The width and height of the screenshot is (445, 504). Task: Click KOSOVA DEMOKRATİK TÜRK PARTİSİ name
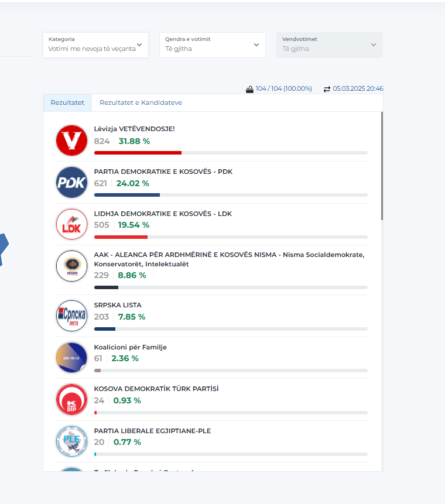click(x=156, y=389)
